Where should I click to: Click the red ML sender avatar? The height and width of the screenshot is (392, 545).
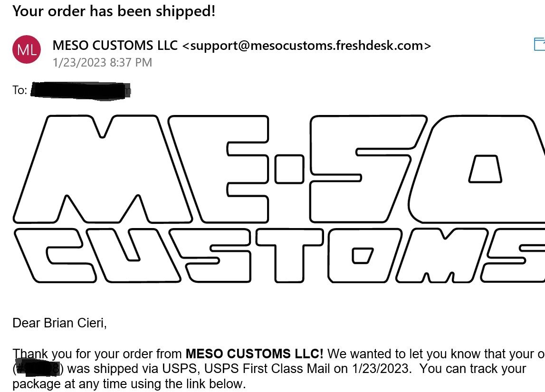(x=27, y=50)
